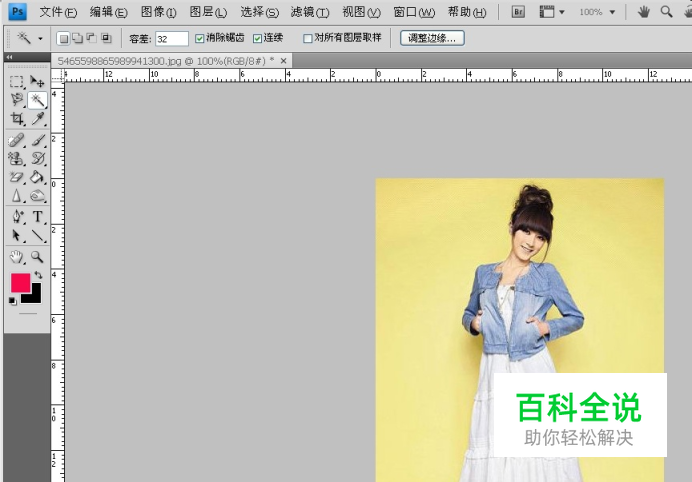
Task: Select the Magic Wand tool in toolbox
Action: pos(38,100)
